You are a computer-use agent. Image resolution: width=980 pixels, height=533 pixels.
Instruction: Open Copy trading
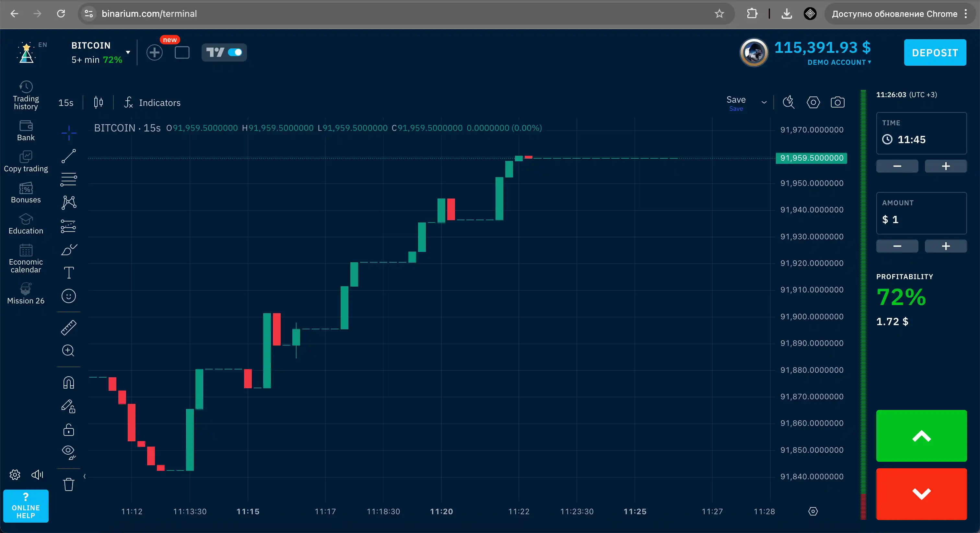[x=26, y=162]
